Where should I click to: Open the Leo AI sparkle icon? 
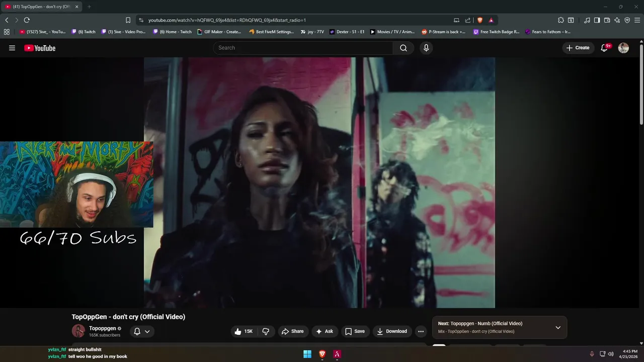[x=617, y=20]
